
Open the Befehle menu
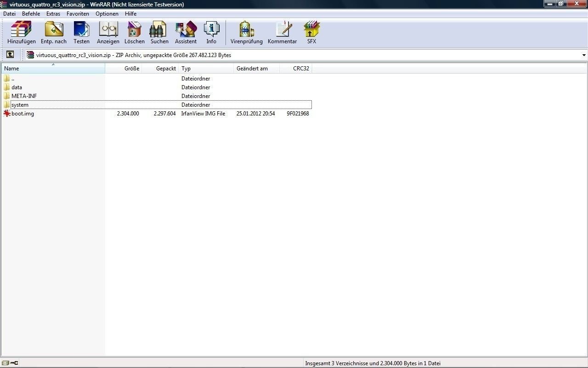pos(31,14)
